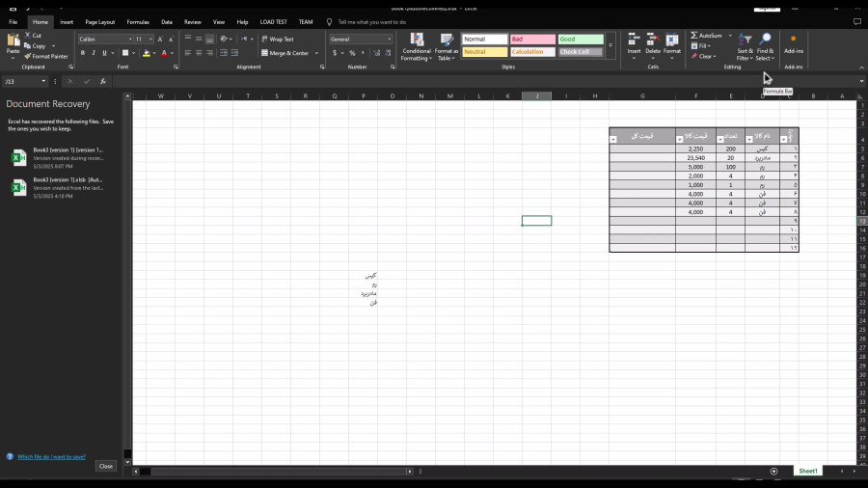Switch to the Review tab
The height and width of the screenshot is (488, 868).
(x=193, y=22)
